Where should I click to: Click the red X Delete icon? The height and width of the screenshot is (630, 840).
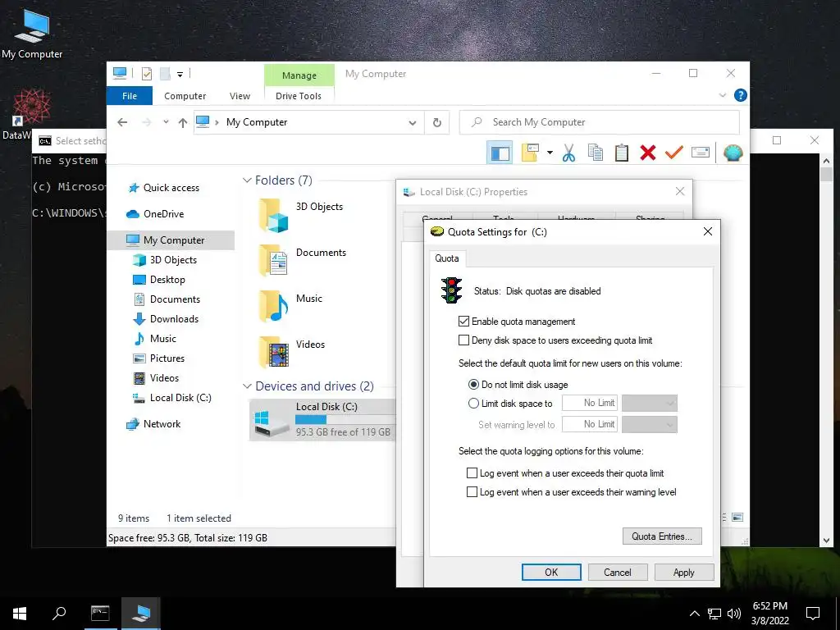pyautogui.click(x=648, y=153)
